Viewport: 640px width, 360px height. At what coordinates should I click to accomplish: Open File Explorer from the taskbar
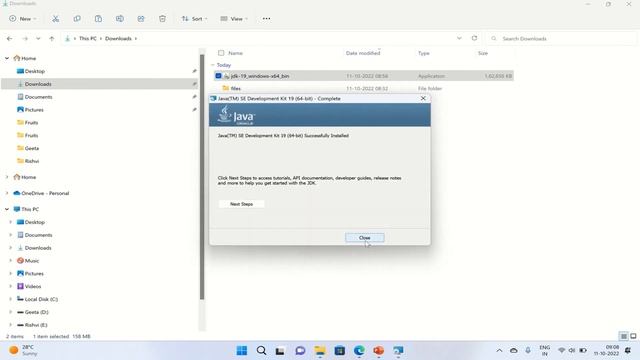point(320,351)
